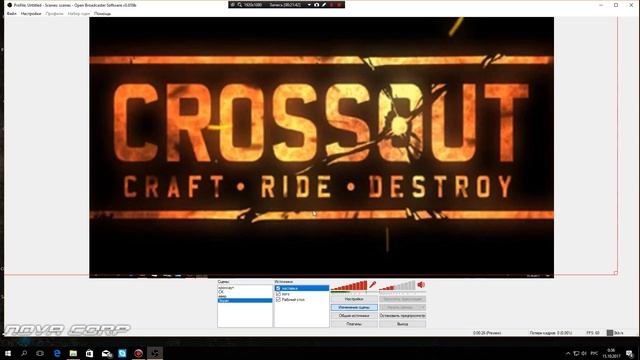Open the dropdown arrow on the recording button
This screenshot has height=360, width=640.
pyautogui.click(x=422, y=307)
